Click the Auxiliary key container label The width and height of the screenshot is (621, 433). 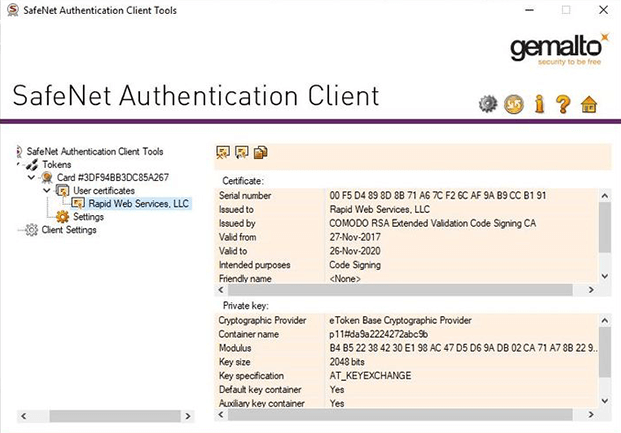click(261, 403)
